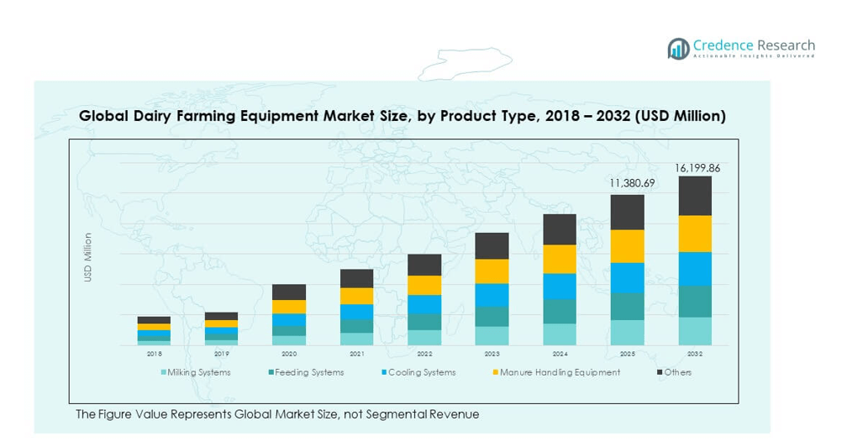Image resolution: width=868 pixels, height=447 pixels.
Task: Select the Feeding Systems legend color swatch
Action: [x=273, y=372]
